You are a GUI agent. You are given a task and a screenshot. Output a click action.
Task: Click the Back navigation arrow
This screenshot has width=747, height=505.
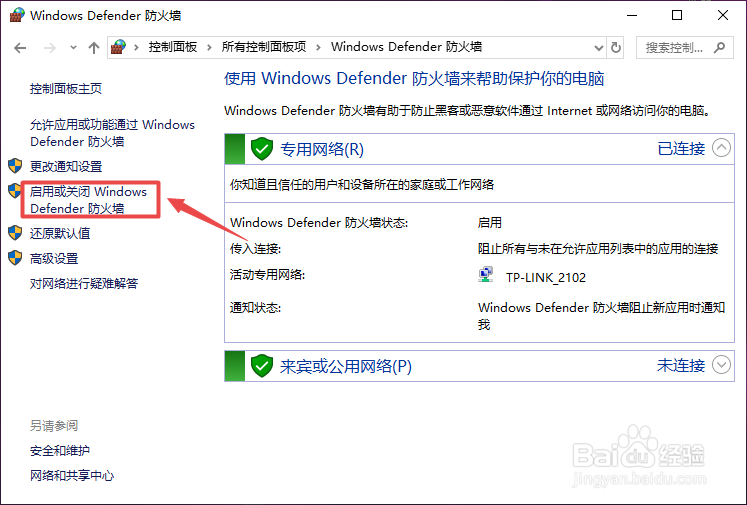pyautogui.click(x=20, y=48)
